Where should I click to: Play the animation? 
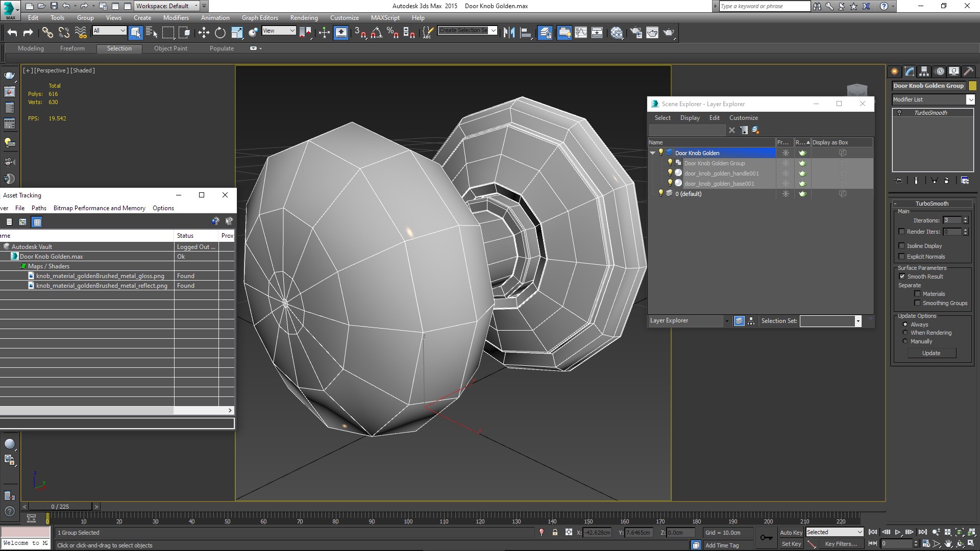click(x=898, y=532)
